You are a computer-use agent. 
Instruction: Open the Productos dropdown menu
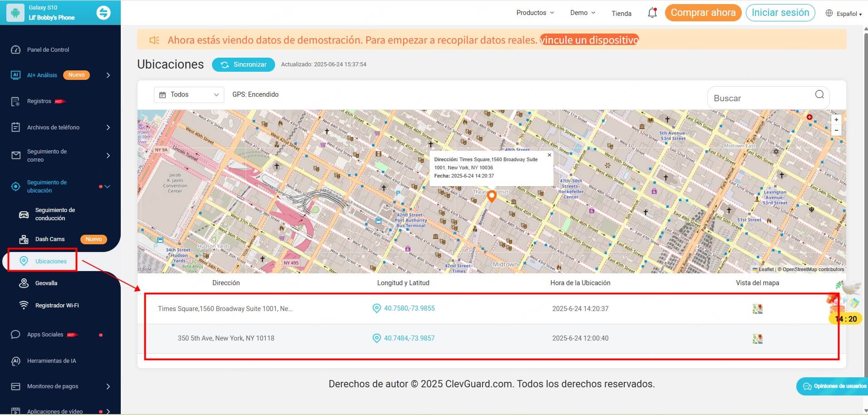pos(535,13)
